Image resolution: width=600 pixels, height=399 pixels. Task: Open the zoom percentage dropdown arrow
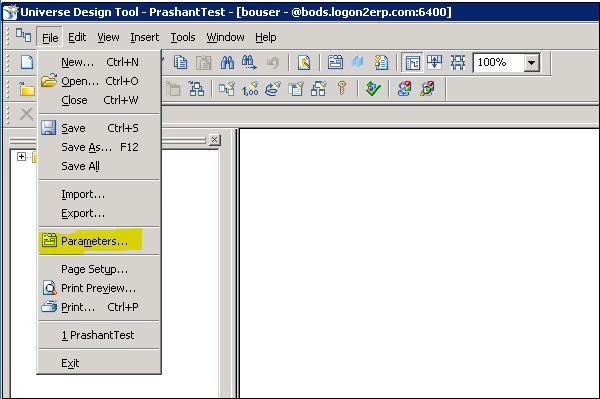click(x=532, y=62)
